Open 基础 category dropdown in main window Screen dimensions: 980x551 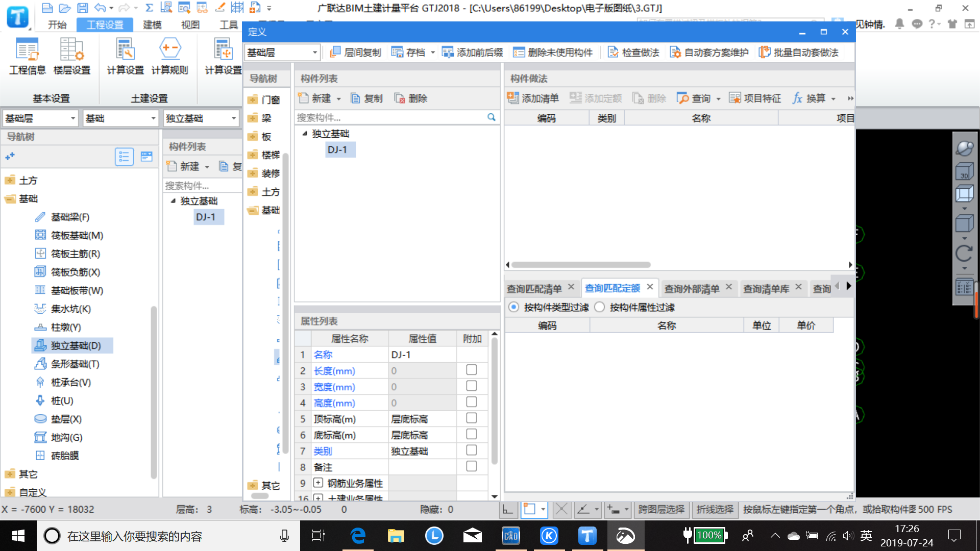pyautogui.click(x=121, y=118)
